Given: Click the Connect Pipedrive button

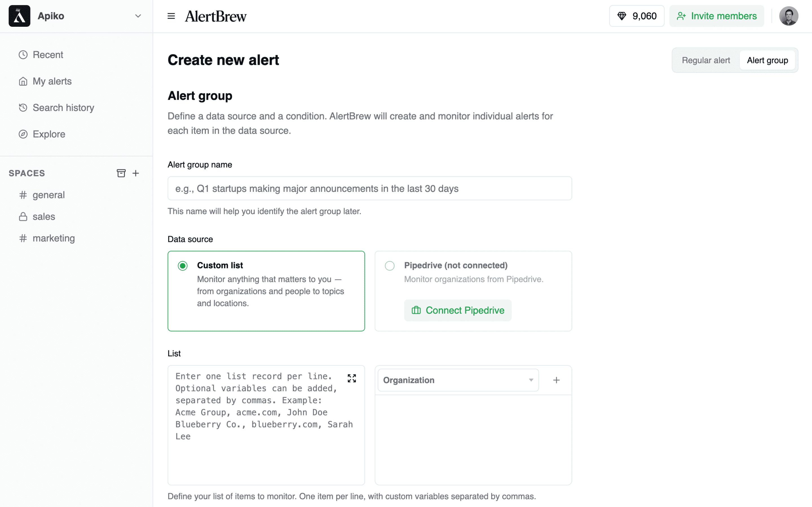Looking at the screenshot, I should [458, 310].
